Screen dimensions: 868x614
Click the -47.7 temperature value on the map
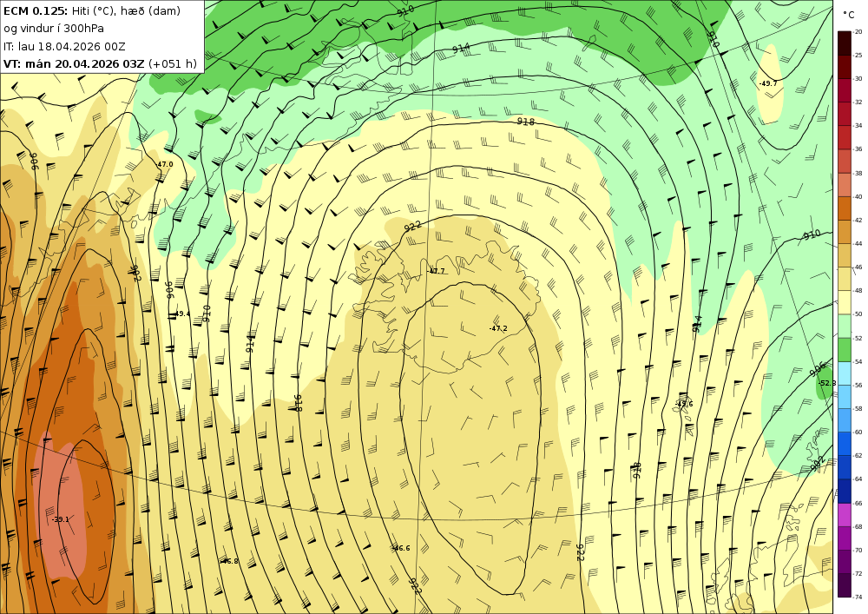[x=437, y=271]
